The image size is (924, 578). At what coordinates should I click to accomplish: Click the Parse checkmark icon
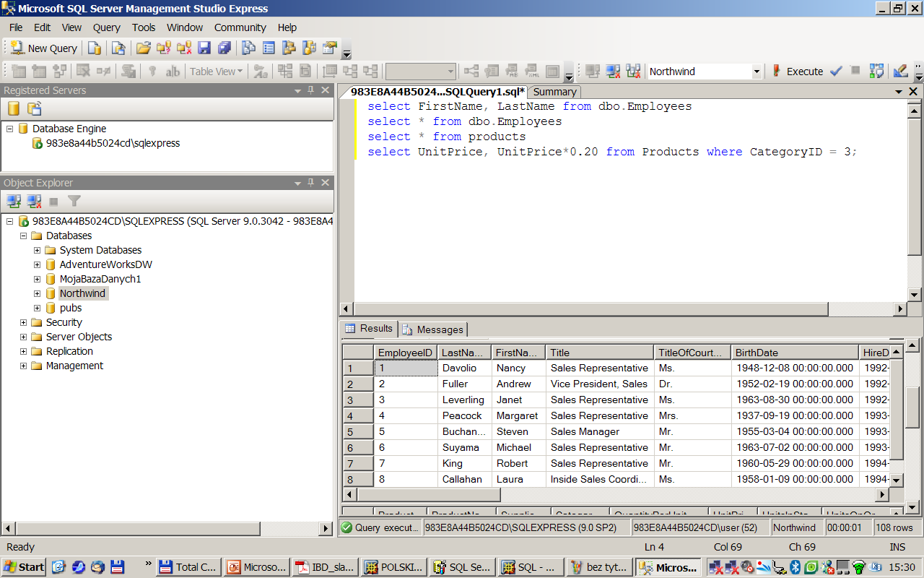pyautogui.click(x=836, y=72)
